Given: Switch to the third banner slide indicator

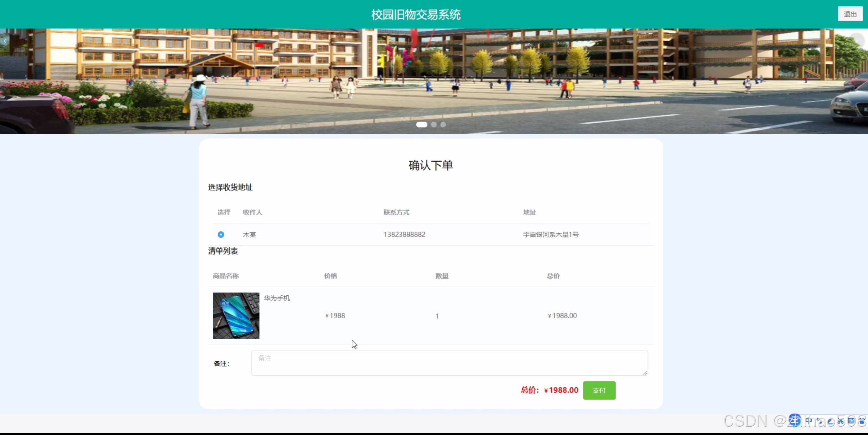Looking at the screenshot, I should [x=443, y=125].
